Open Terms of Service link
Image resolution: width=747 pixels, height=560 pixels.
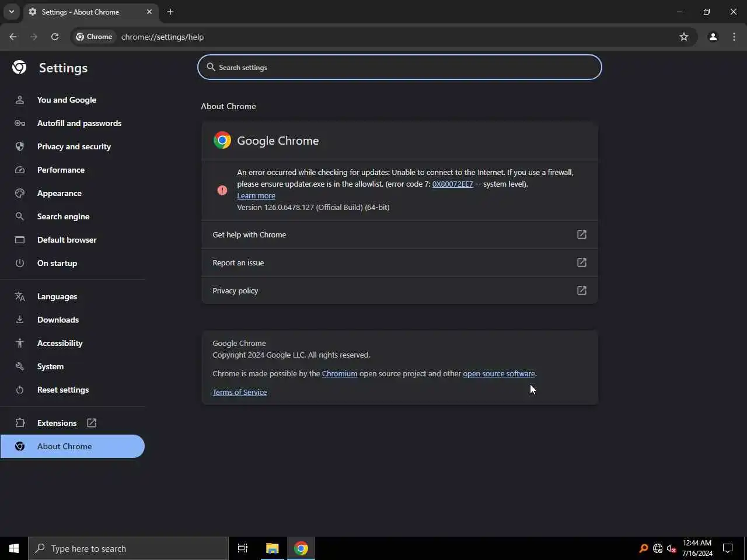240,392
